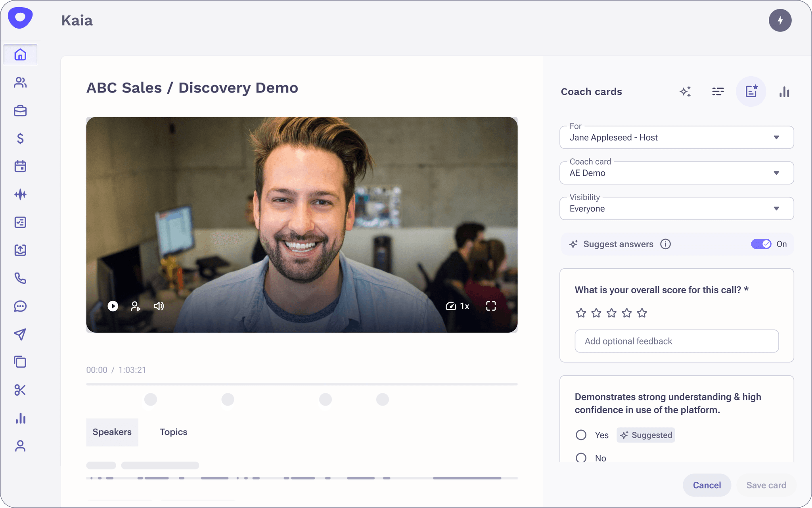Open the bar chart panel beside Coach cards
The width and height of the screenshot is (812, 508).
pyautogui.click(x=784, y=92)
